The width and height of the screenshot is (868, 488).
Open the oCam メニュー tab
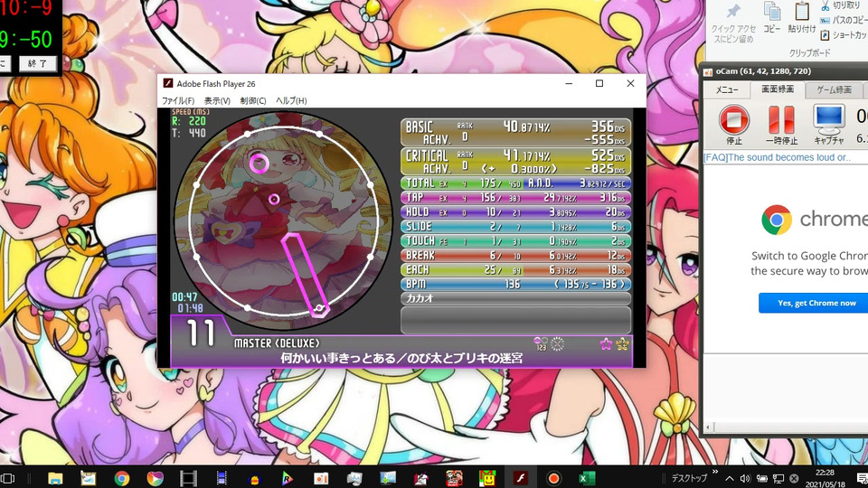point(727,89)
